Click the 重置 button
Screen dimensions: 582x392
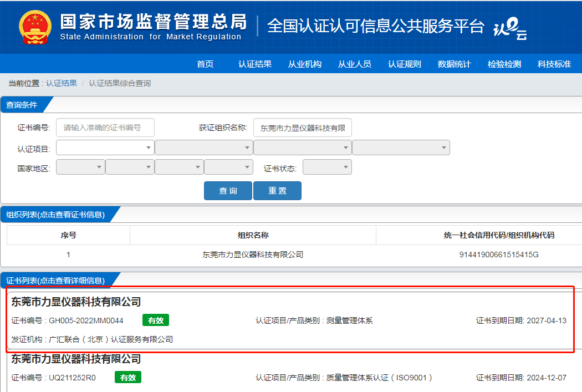coord(277,191)
